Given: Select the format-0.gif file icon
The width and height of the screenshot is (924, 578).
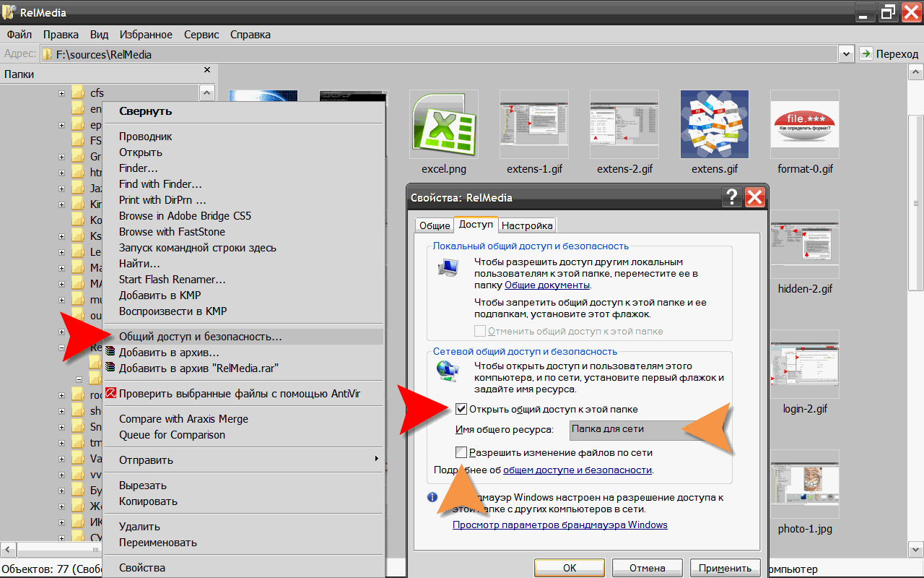Looking at the screenshot, I should pos(804,124).
